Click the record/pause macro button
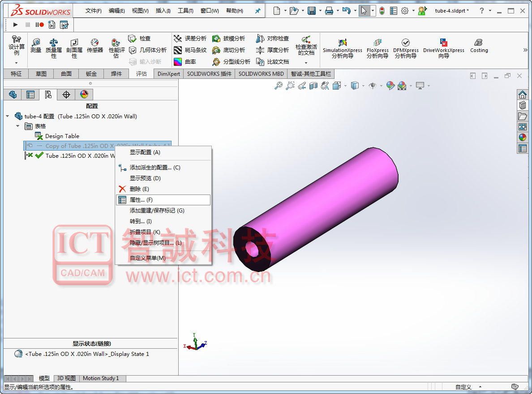Image resolution: width=532 pixels, height=394 pixels. [x=40, y=25]
